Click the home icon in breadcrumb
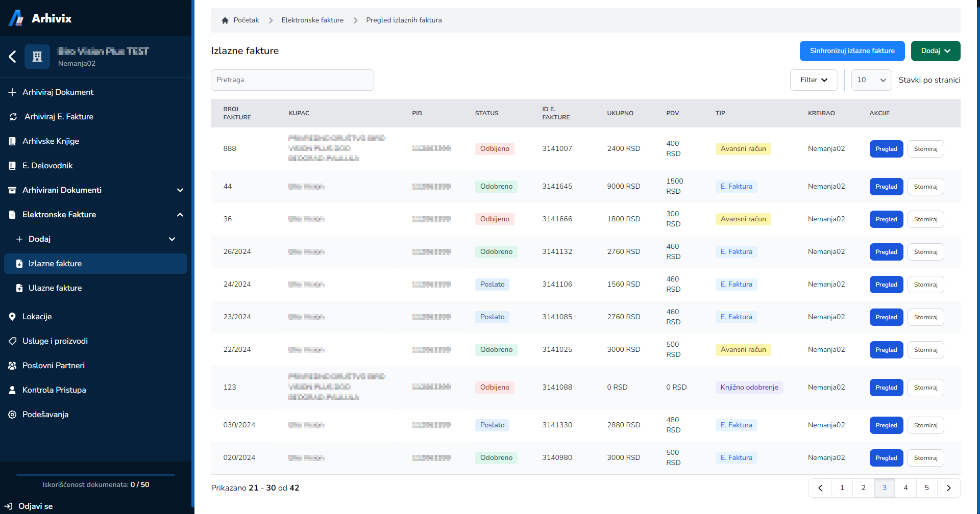980x514 pixels. coord(225,20)
